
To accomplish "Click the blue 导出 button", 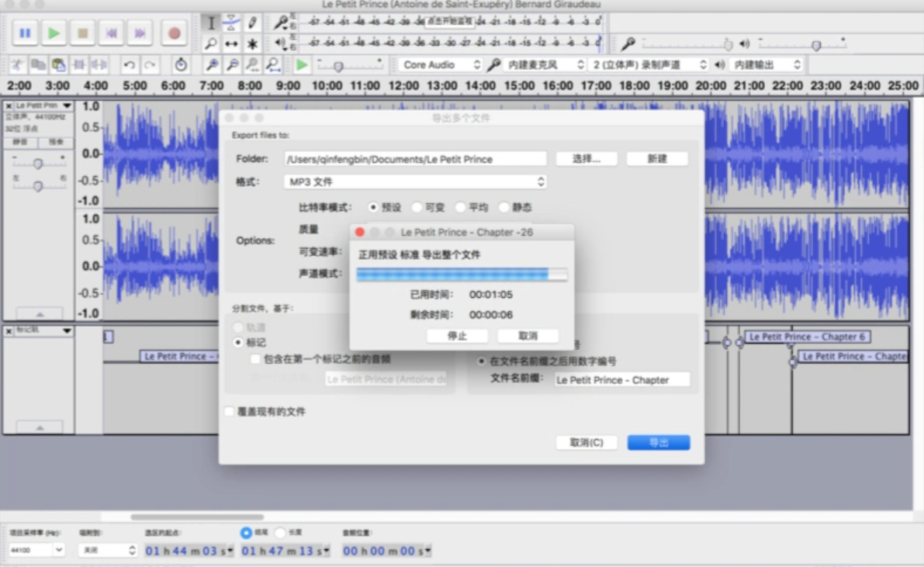I will [x=658, y=443].
